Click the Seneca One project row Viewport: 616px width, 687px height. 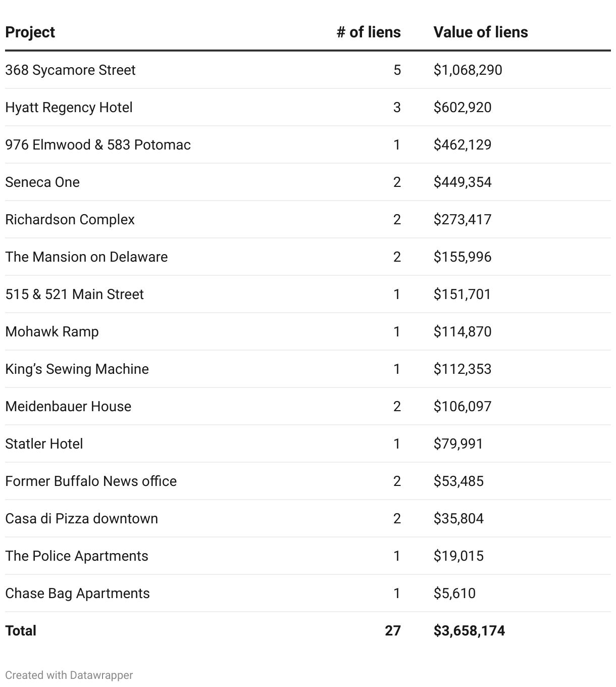[x=42, y=182]
